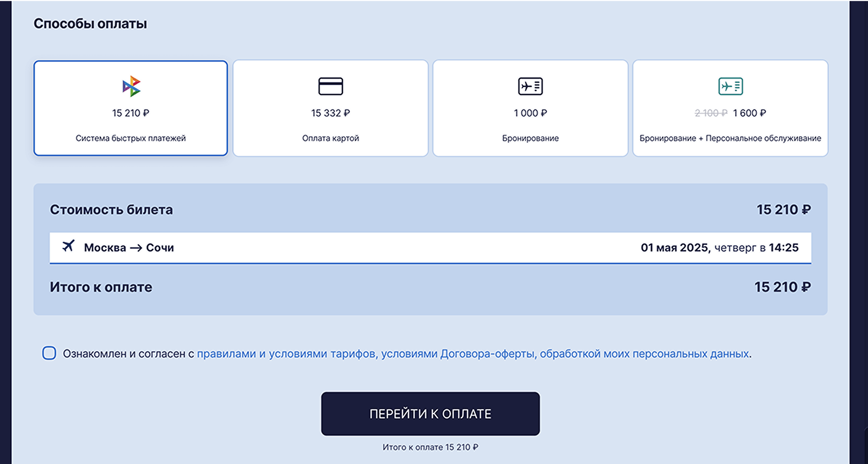The height and width of the screenshot is (464, 868).
Task: Click the ПЕРЕЙТИ К ОПЛАТЕ button
Action: pyautogui.click(x=430, y=414)
